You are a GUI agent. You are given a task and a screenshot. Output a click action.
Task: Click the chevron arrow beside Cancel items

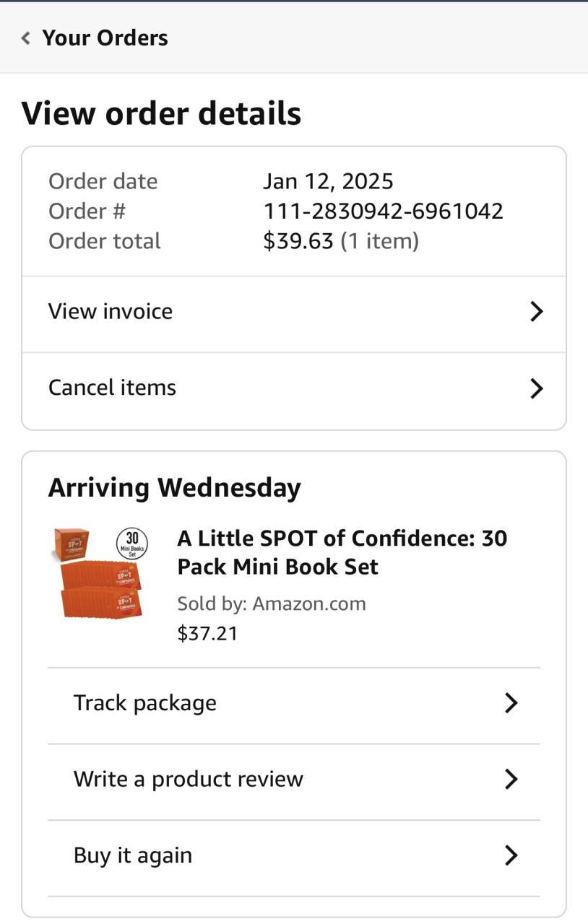pos(536,388)
